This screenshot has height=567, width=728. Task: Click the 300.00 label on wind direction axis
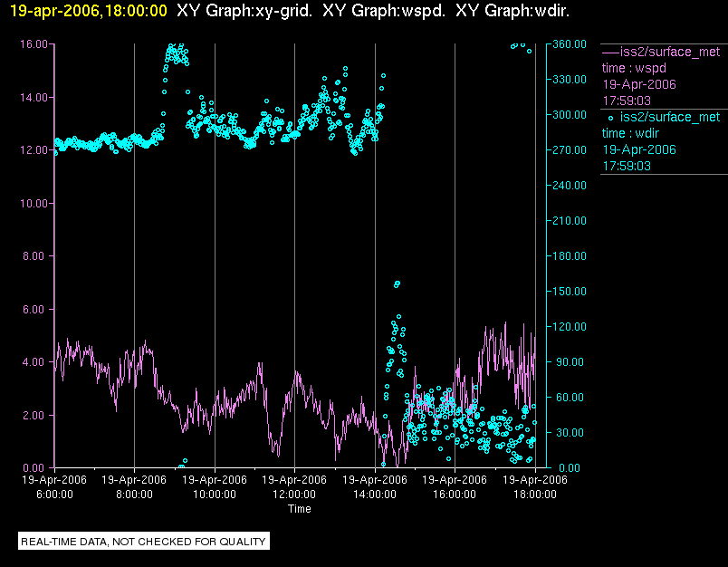pyautogui.click(x=570, y=115)
